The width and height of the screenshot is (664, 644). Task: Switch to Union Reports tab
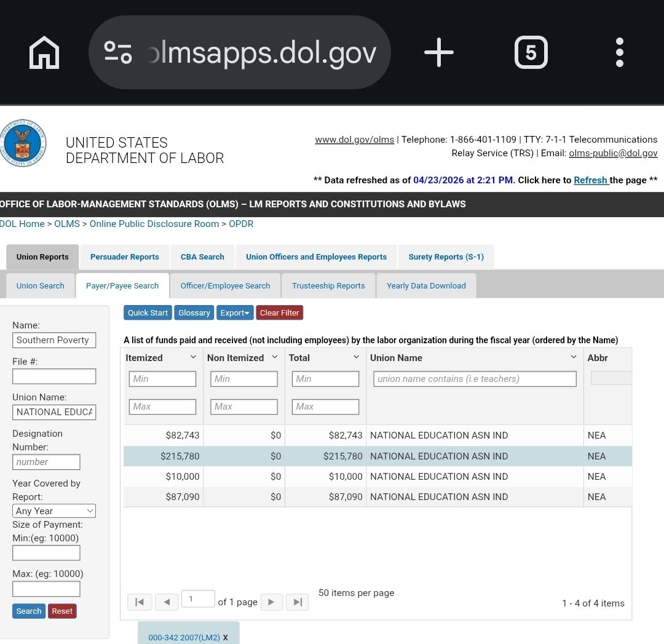click(42, 256)
